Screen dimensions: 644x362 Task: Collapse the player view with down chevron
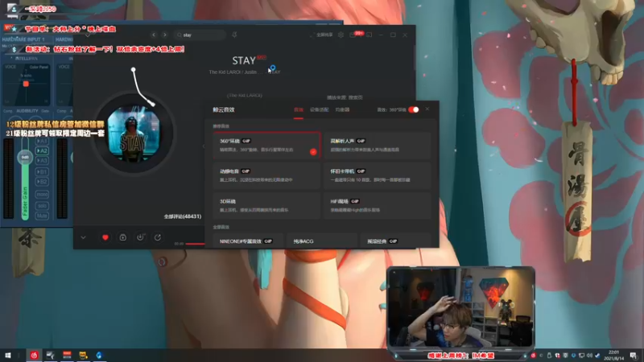(x=84, y=237)
